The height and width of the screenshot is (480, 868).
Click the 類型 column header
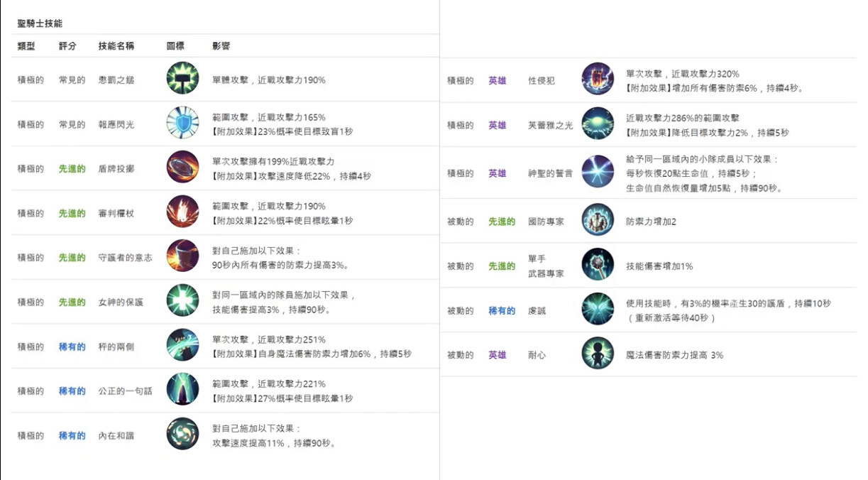(26, 46)
